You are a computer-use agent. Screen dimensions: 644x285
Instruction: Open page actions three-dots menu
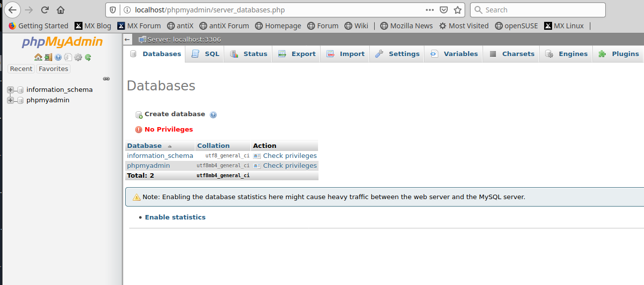click(x=430, y=10)
